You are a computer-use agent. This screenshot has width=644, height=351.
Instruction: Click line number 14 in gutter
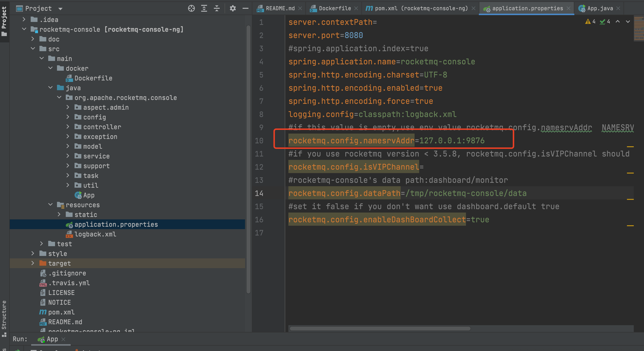pyautogui.click(x=259, y=193)
